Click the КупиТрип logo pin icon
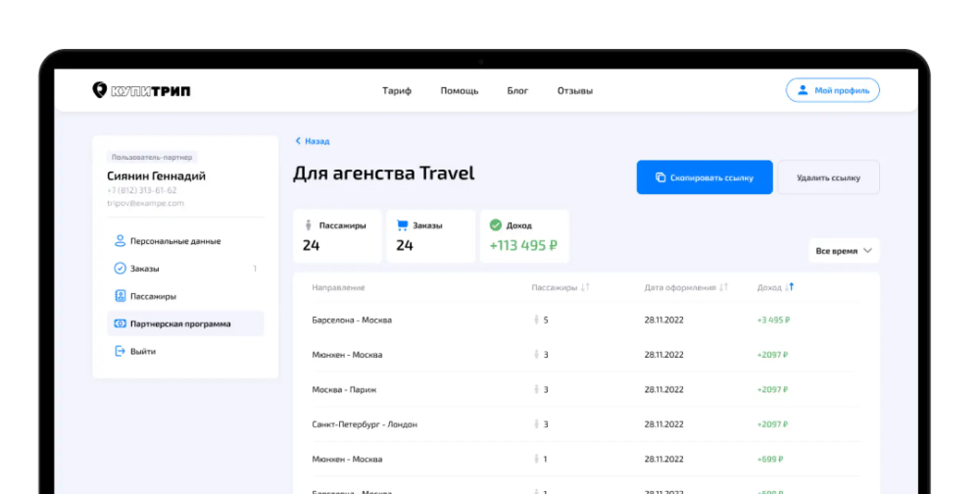Image resolution: width=980 pixels, height=494 pixels. pyautogui.click(x=99, y=90)
